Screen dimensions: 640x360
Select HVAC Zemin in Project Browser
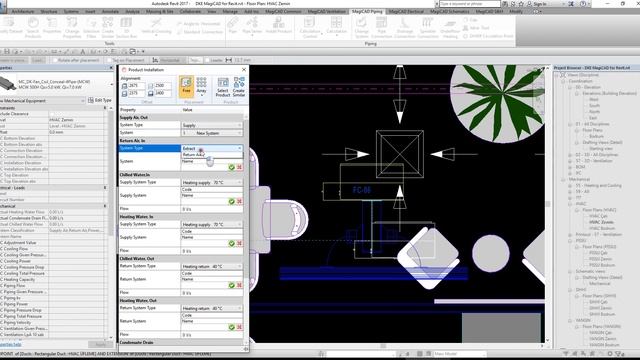tap(601, 222)
